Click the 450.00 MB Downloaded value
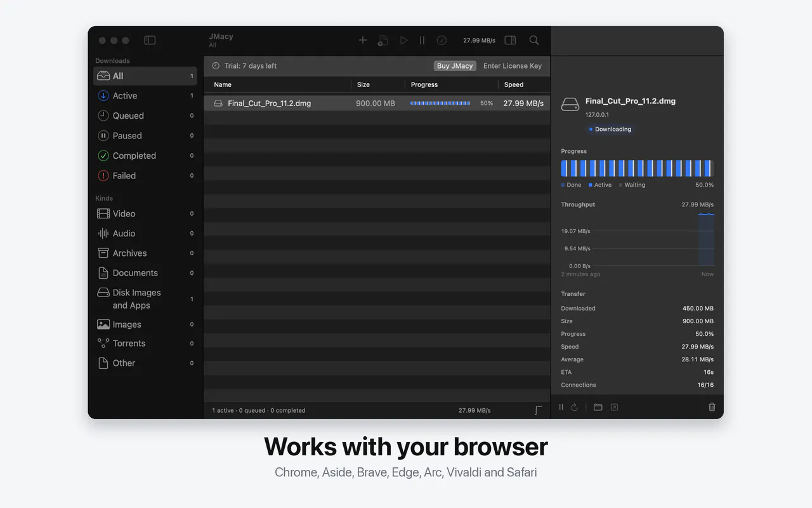The image size is (812, 508). coord(698,309)
